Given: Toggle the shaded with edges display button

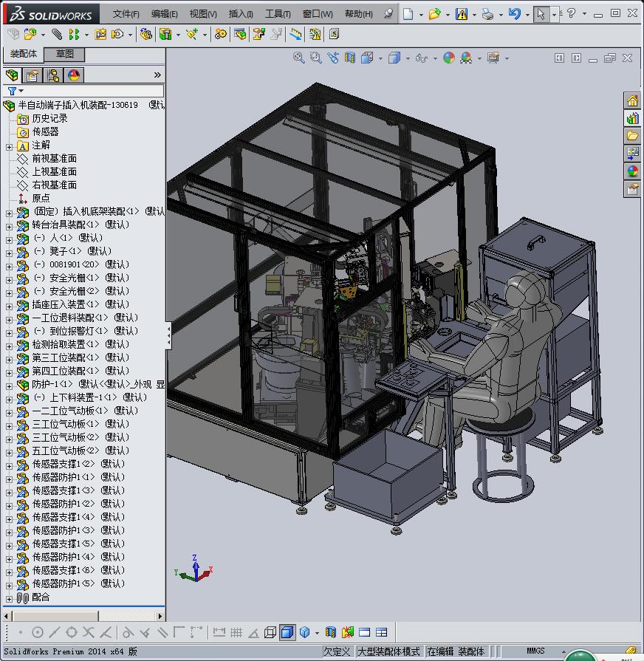Looking at the screenshot, I should [287, 632].
